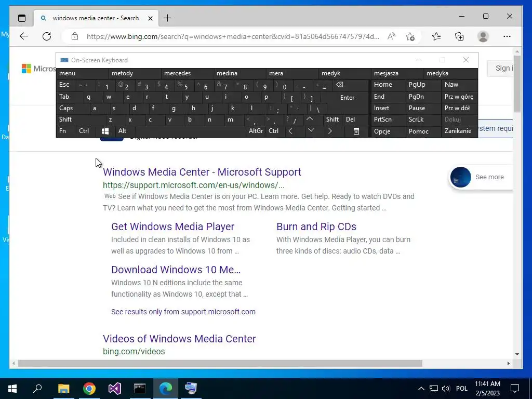Toggle the right Ctrl key
The width and height of the screenshot is (532, 399).
pos(275,131)
